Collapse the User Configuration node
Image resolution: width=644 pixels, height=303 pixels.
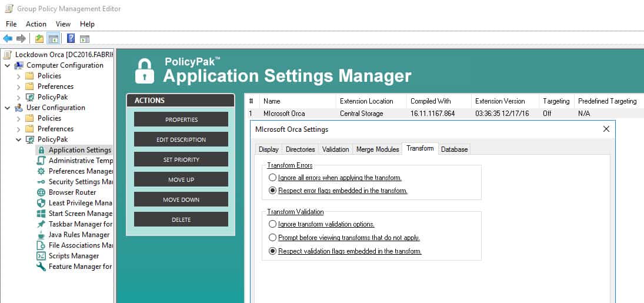click(8, 108)
